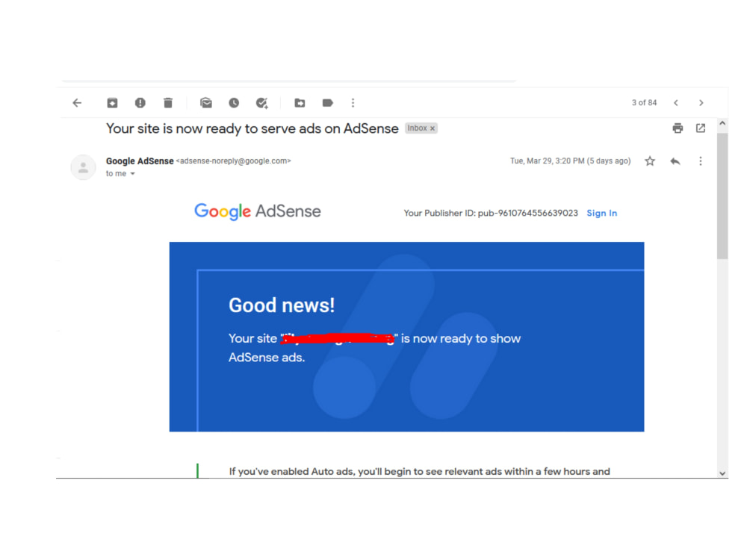Viewport: 747px width, 560px height.
Task: Go to the older email arrow
Action: pos(701,103)
